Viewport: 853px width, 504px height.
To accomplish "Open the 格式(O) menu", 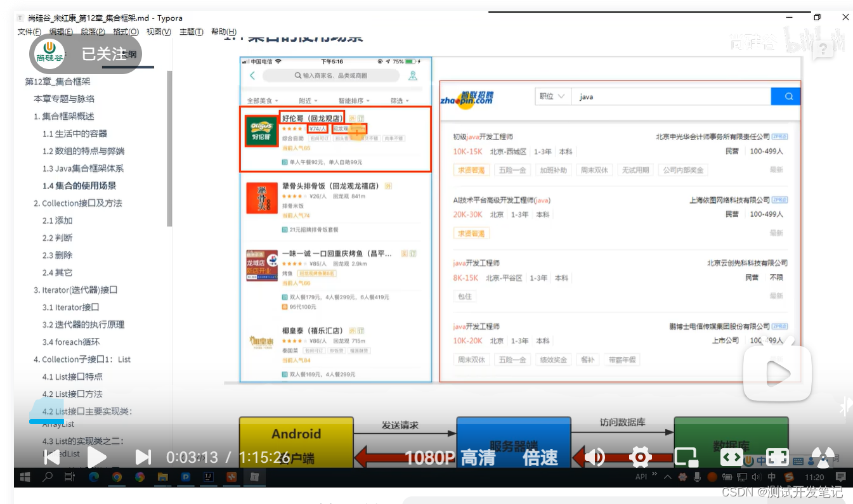I will click(126, 32).
